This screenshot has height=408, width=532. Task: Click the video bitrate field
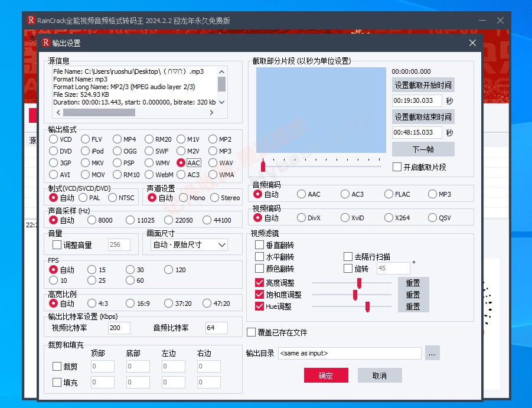(x=119, y=328)
